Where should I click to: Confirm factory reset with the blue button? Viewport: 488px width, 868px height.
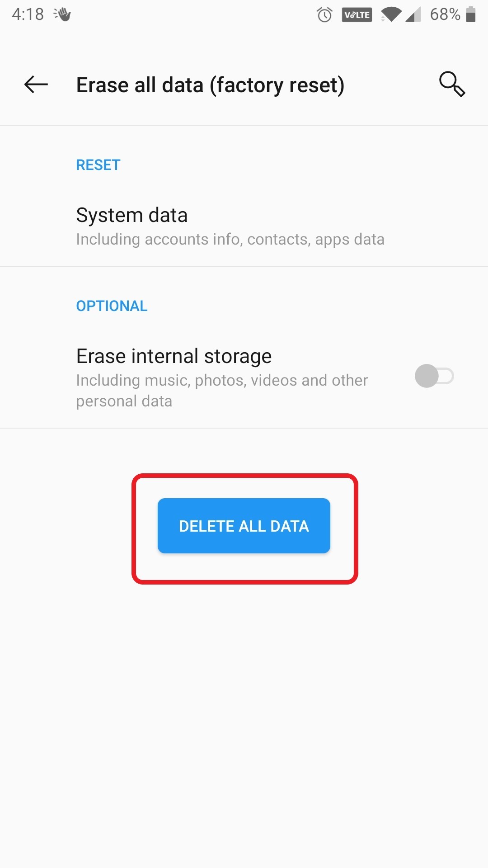244,526
